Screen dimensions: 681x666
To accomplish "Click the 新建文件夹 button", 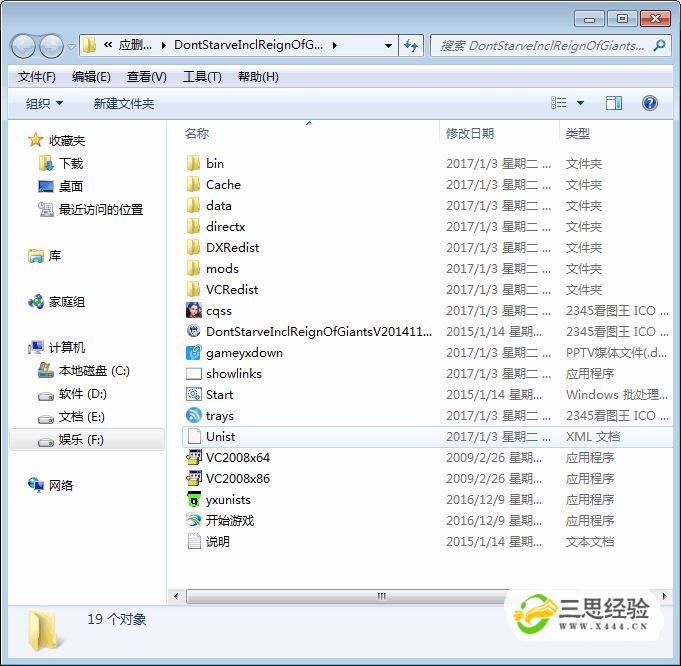I will [124, 104].
